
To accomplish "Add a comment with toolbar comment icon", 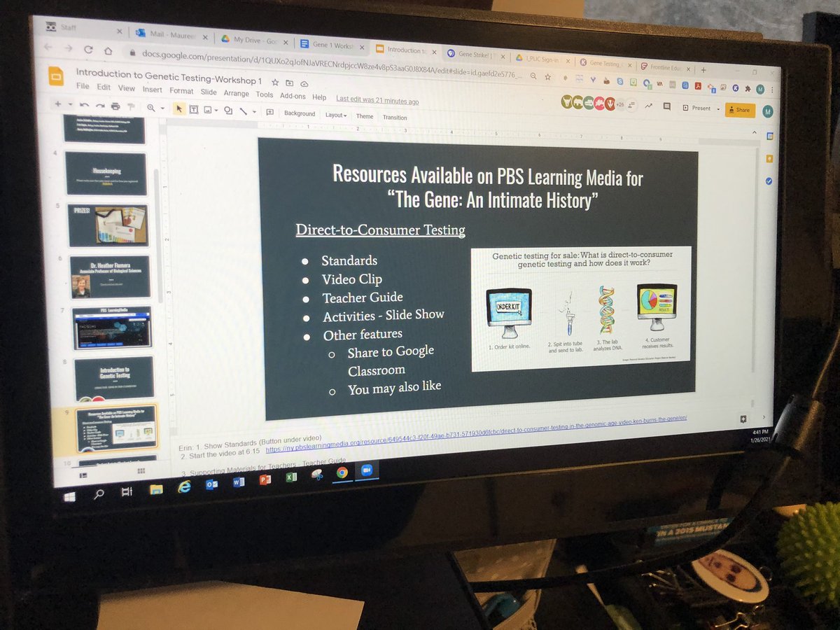I will 269,111.
